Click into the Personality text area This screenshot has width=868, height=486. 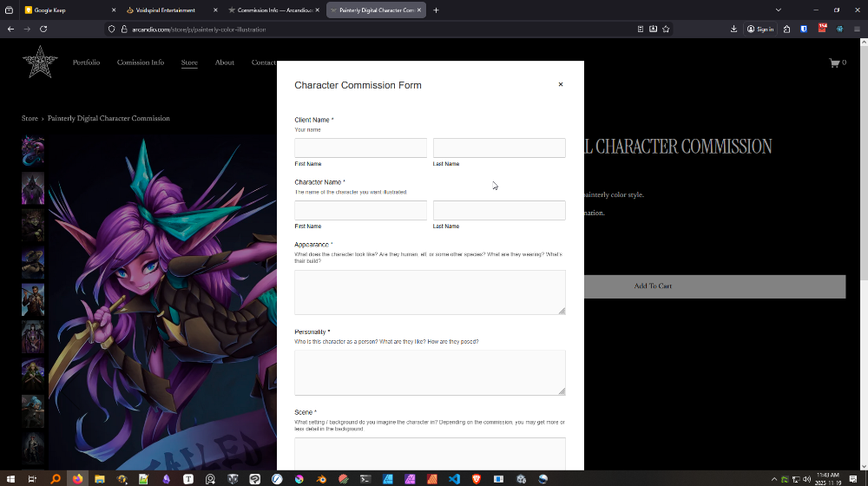(430, 372)
